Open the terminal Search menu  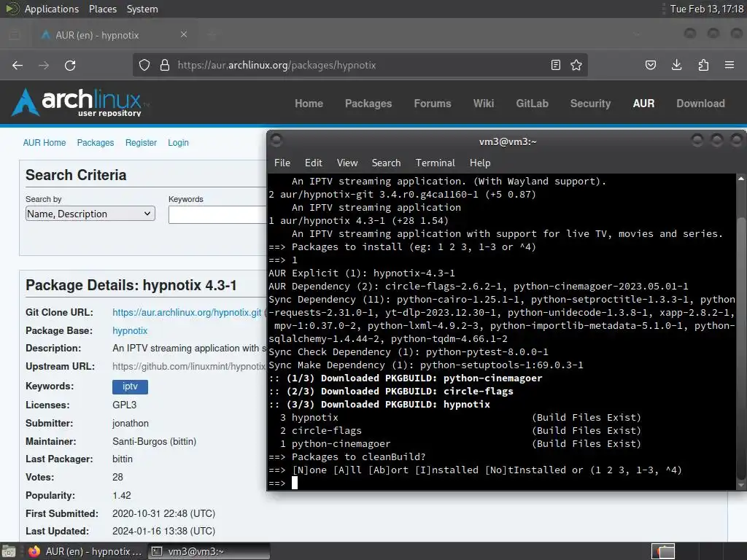[x=386, y=163]
